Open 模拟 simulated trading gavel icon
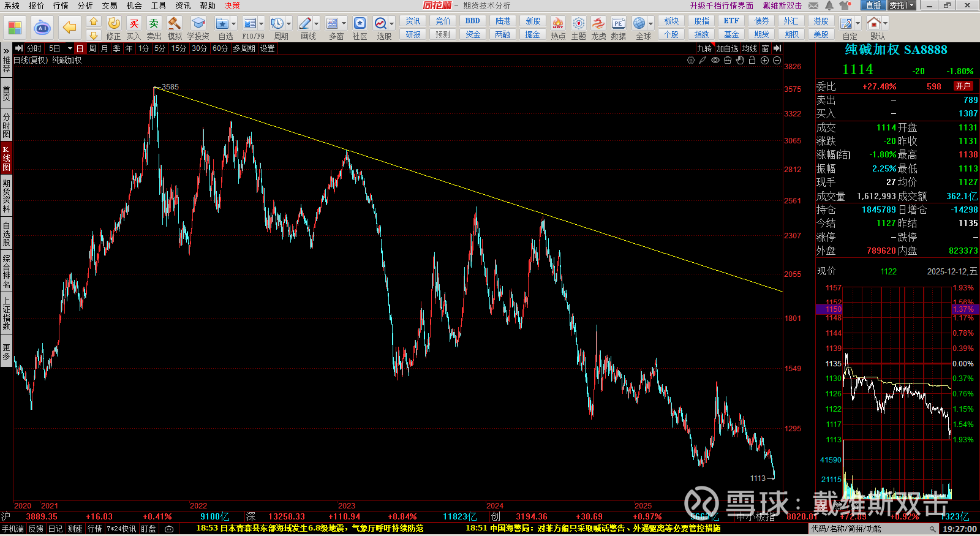Screen dimensions: 980x536 175,23
